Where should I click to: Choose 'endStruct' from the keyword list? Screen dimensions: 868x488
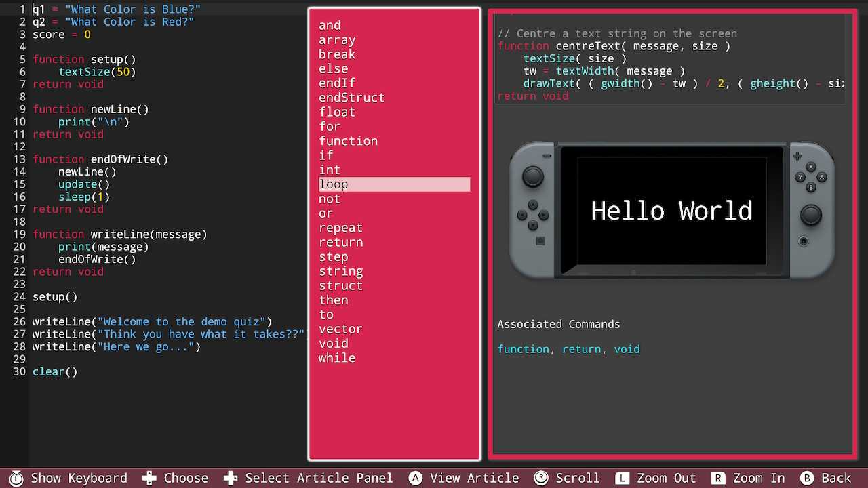tap(351, 98)
